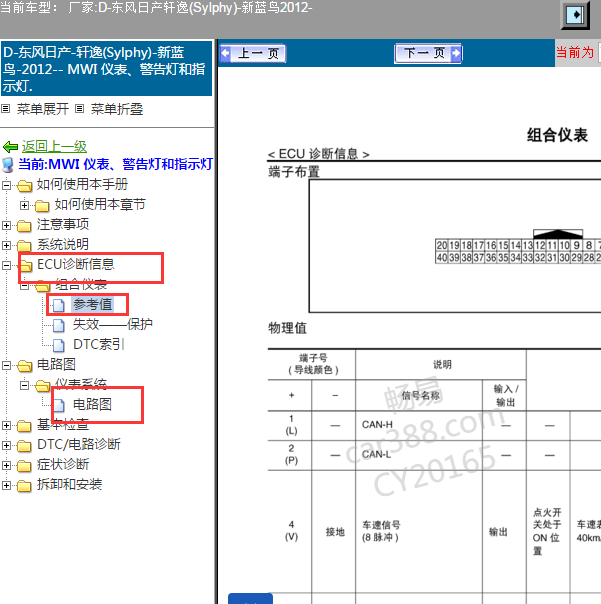Collapse the ECU诊断信息 tree node
This screenshot has height=604, width=601.
pyautogui.click(x=6, y=265)
